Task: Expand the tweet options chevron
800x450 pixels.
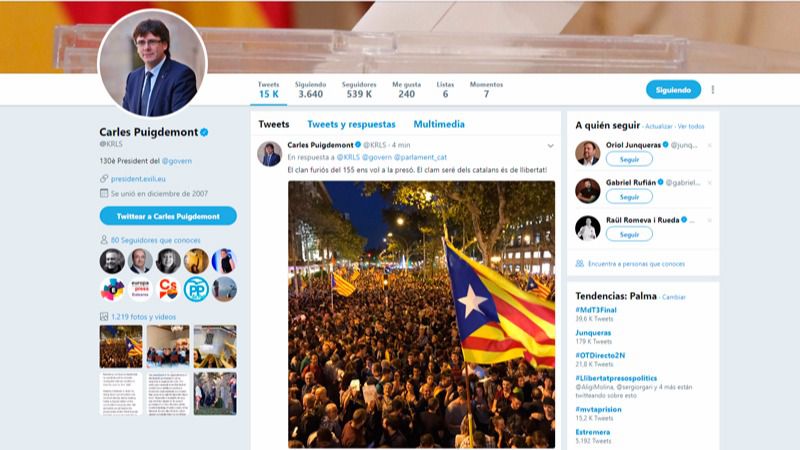Action: pos(551,146)
